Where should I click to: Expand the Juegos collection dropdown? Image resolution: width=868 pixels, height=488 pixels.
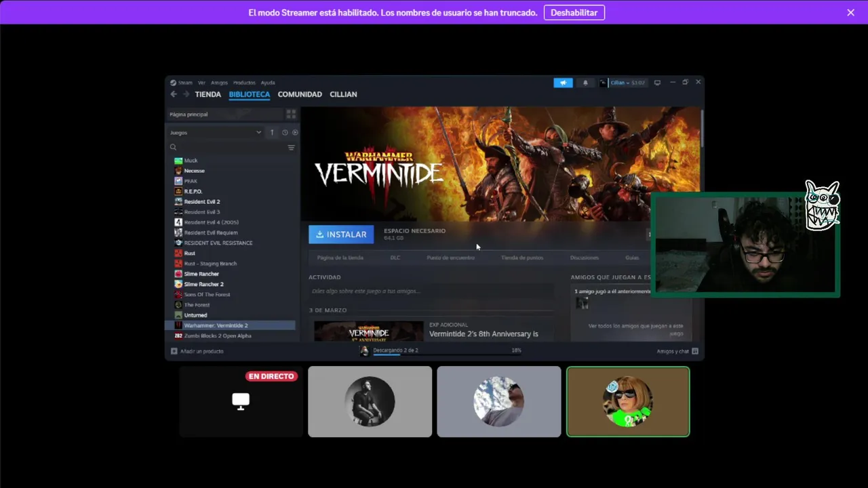pos(216,132)
